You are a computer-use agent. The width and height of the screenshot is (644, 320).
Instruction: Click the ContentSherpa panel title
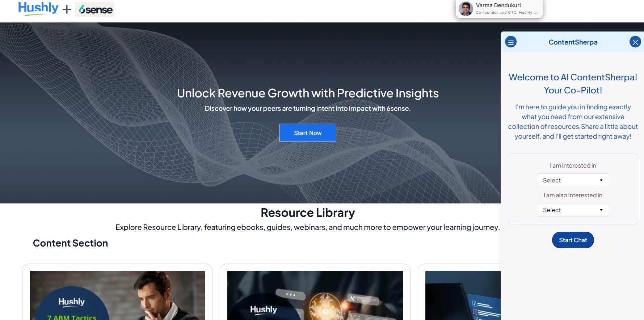573,42
